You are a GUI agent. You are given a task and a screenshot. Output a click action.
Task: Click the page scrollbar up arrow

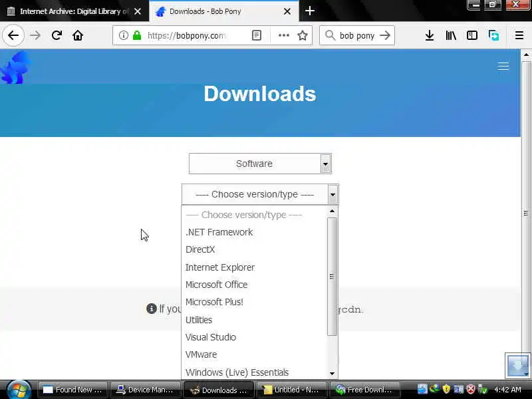point(526,55)
